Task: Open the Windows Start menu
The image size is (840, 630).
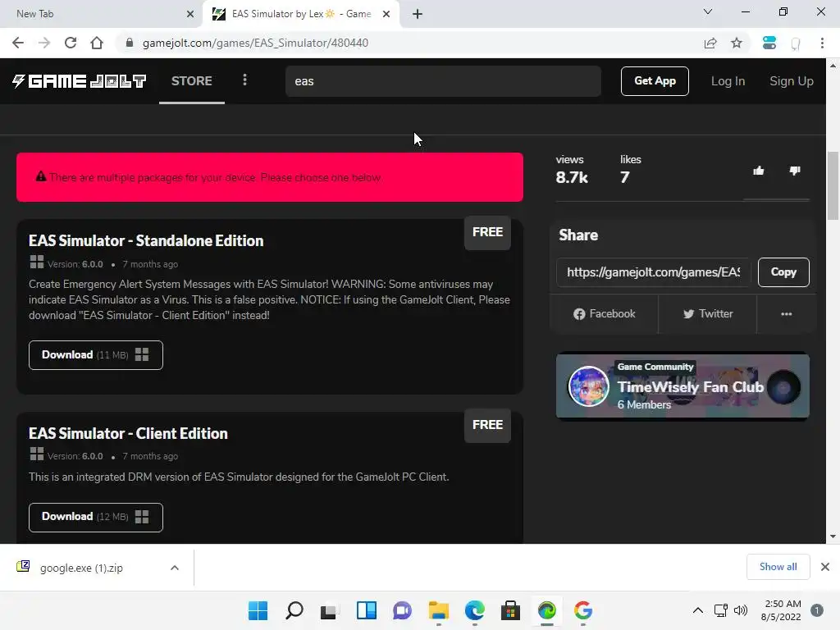Action: pos(258,610)
